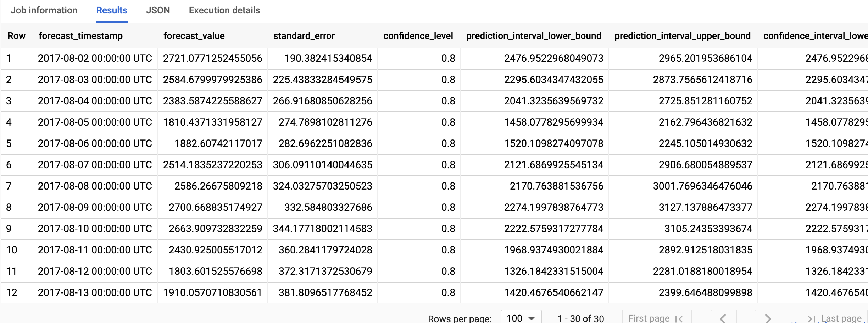The image size is (868, 323).
Task: Click the prediction_interval_upper_bound column header
Action: (682, 35)
